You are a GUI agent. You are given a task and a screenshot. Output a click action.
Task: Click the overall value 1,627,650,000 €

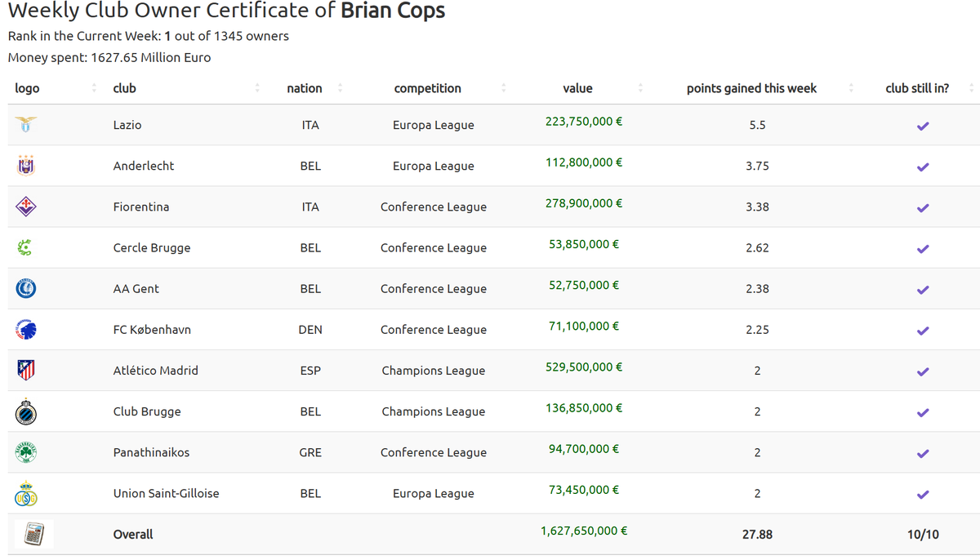tap(584, 531)
